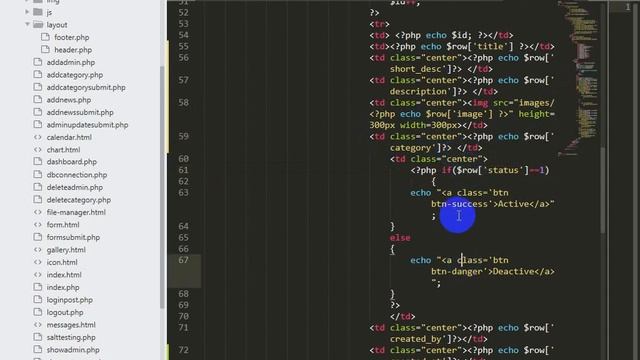
Task: Open dashboard.php file
Action: [x=71, y=162]
